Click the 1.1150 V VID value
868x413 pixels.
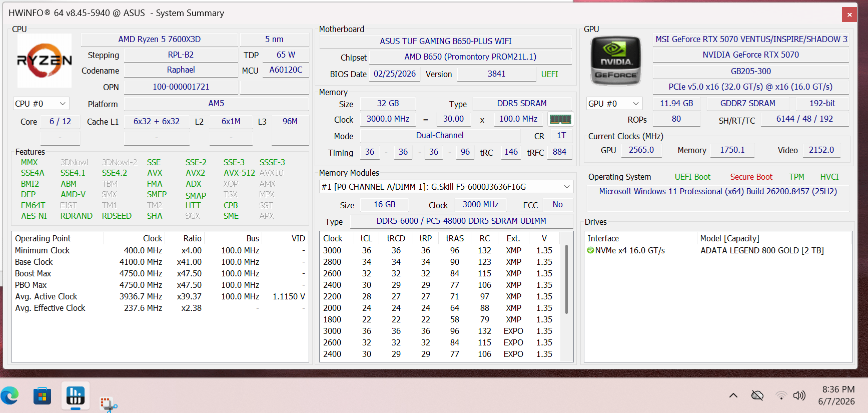click(289, 296)
